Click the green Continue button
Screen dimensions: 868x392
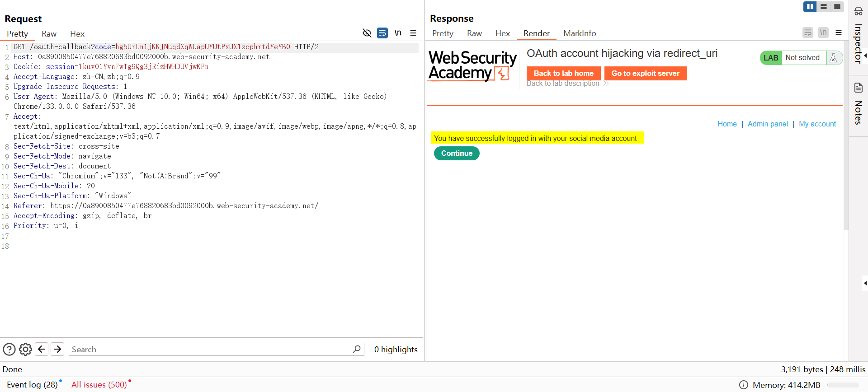(457, 154)
